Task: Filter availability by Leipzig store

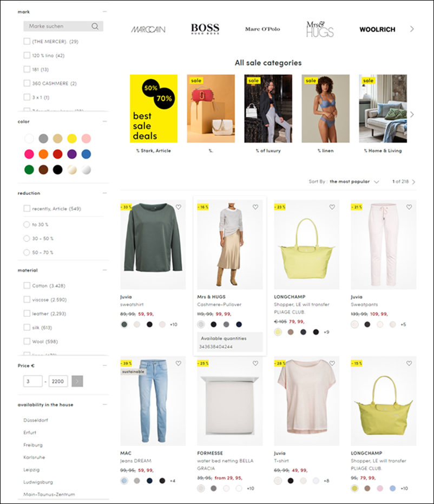Action: (31, 469)
